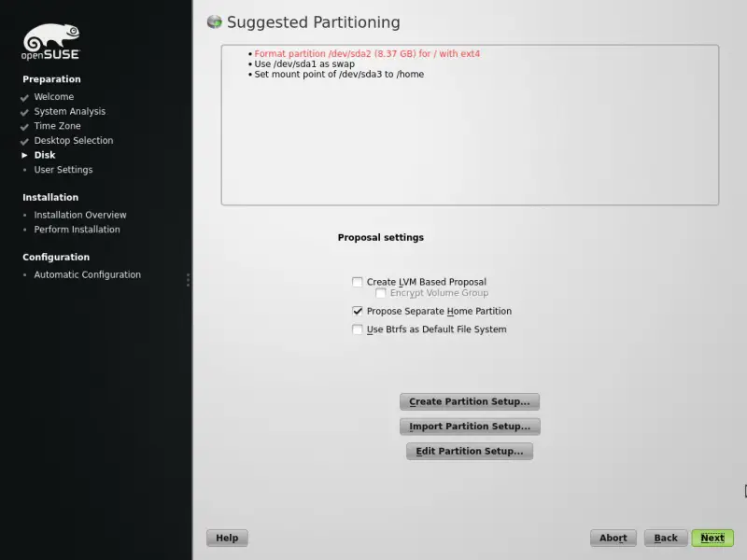Click the arrow marker next to Disk
747x560 pixels.
point(25,155)
